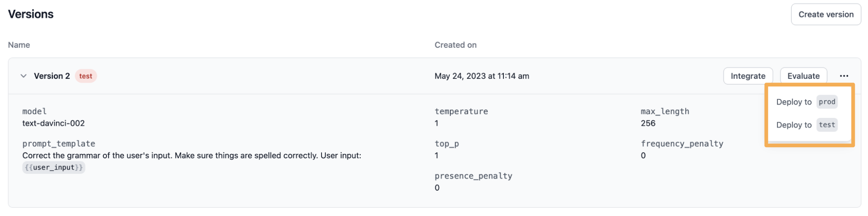This screenshot has width=868, height=216.
Task: Click the {{user_input}} variable tag
Action: click(x=53, y=168)
